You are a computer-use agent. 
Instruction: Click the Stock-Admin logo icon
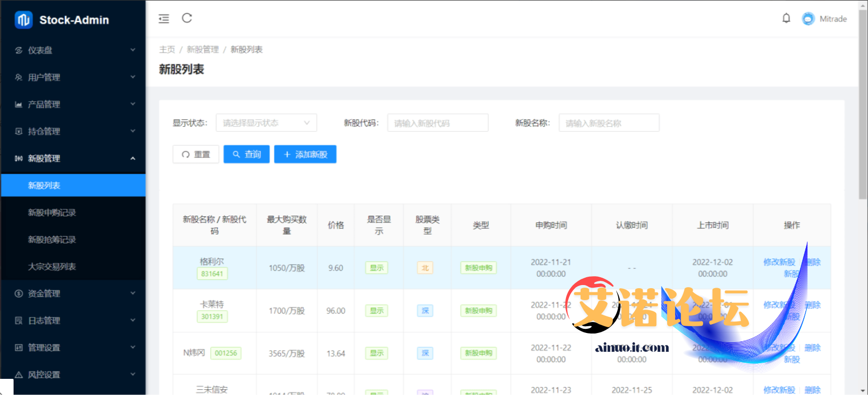click(x=23, y=20)
